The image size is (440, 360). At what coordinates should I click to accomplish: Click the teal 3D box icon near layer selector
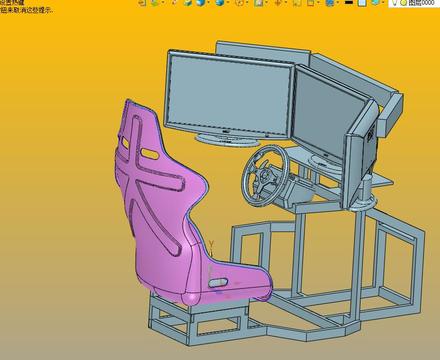[375, 3]
